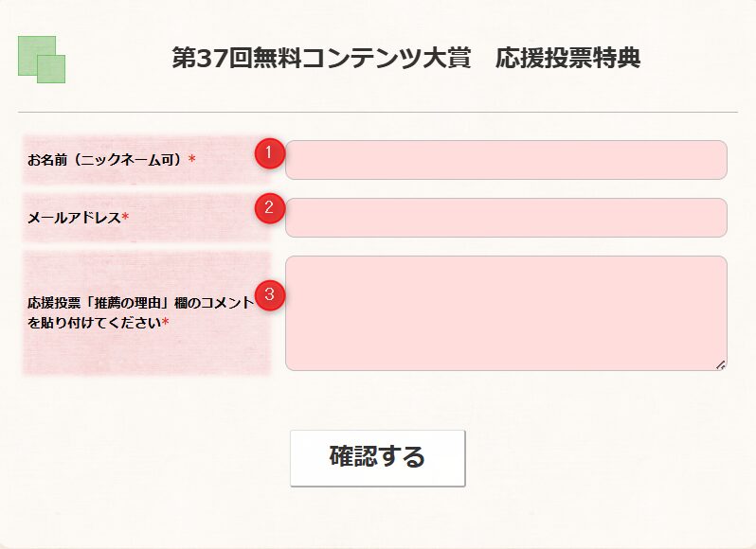The width and height of the screenshot is (756, 549).
Task: Click the red number 3 badge
Action: point(270,295)
